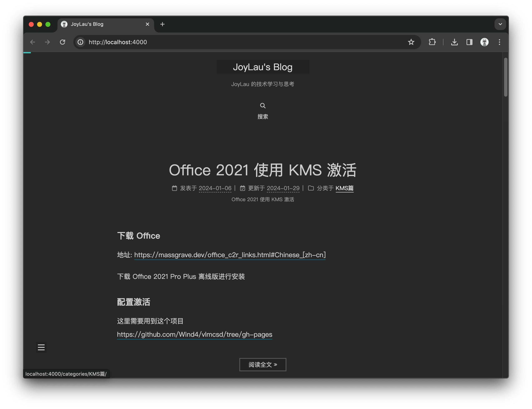The height and width of the screenshot is (409, 532).
Task: Open a new browser tab
Action: (162, 24)
